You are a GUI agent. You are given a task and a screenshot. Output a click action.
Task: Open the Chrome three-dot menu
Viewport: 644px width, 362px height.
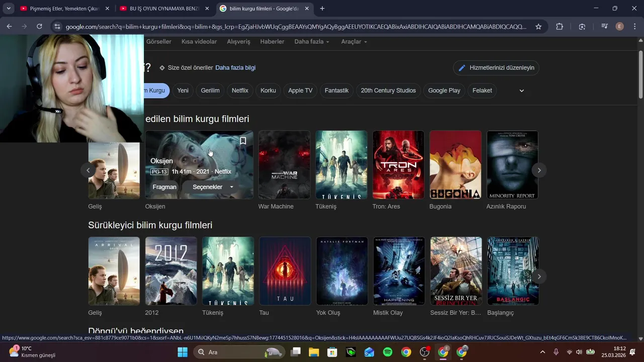634,27
